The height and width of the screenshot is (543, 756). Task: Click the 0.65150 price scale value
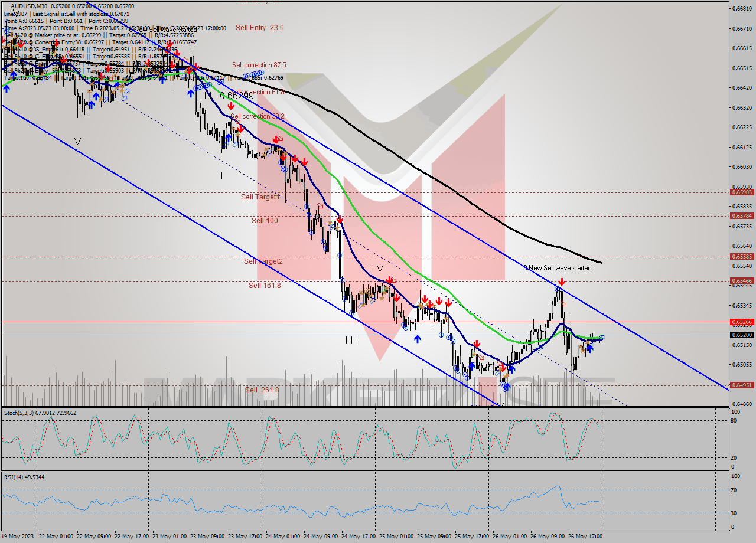[742, 345]
